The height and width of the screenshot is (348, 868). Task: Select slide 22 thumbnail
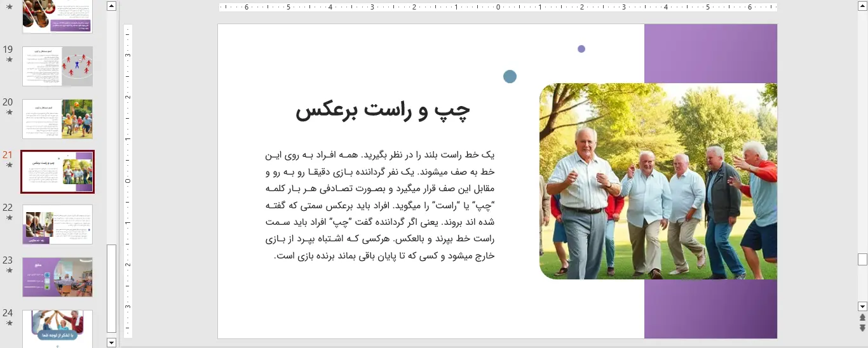pyautogui.click(x=57, y=224)
